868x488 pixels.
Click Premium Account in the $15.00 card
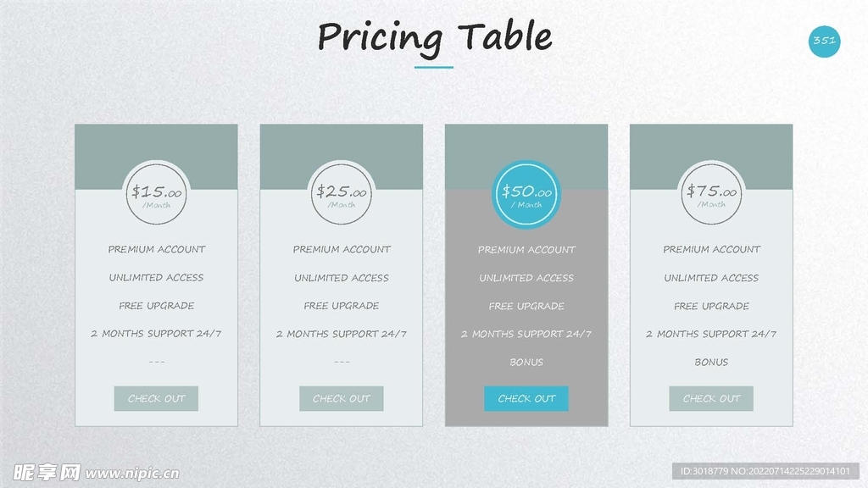pyautogui.click(x=157, y=249)
